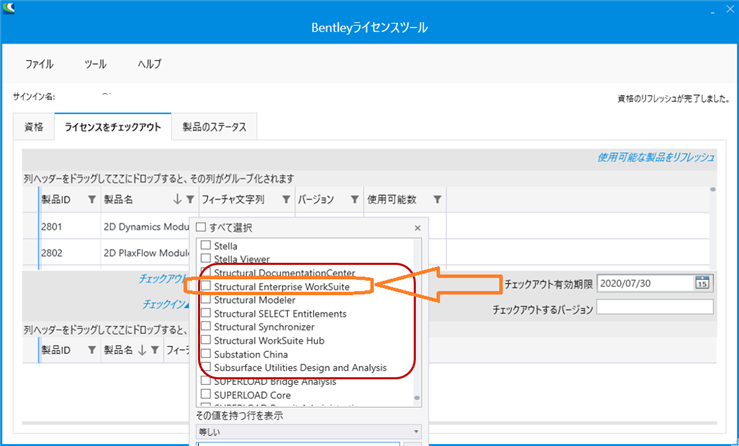Check the Structural Synchronizer checkbox
Viewport: 739px width, 446px height.
tap(205, 326)
